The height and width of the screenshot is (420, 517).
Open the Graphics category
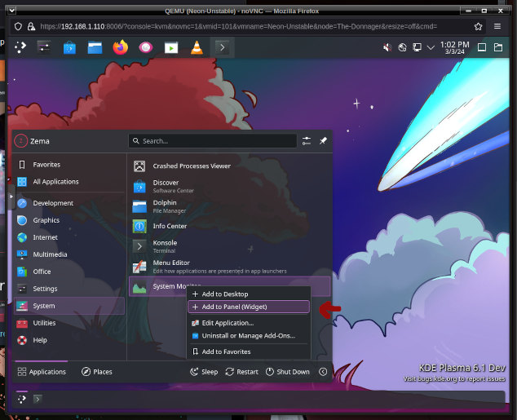point(69,220)
